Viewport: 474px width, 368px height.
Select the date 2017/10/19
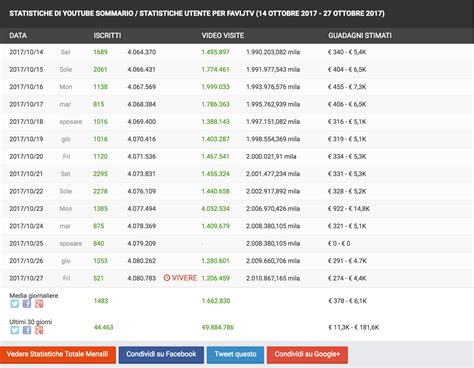point(26,139)
